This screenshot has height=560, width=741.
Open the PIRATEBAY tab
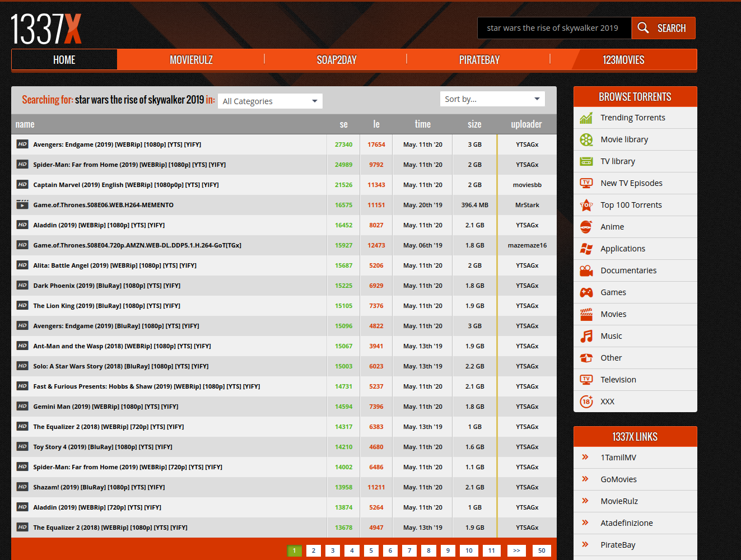point(479,59)
